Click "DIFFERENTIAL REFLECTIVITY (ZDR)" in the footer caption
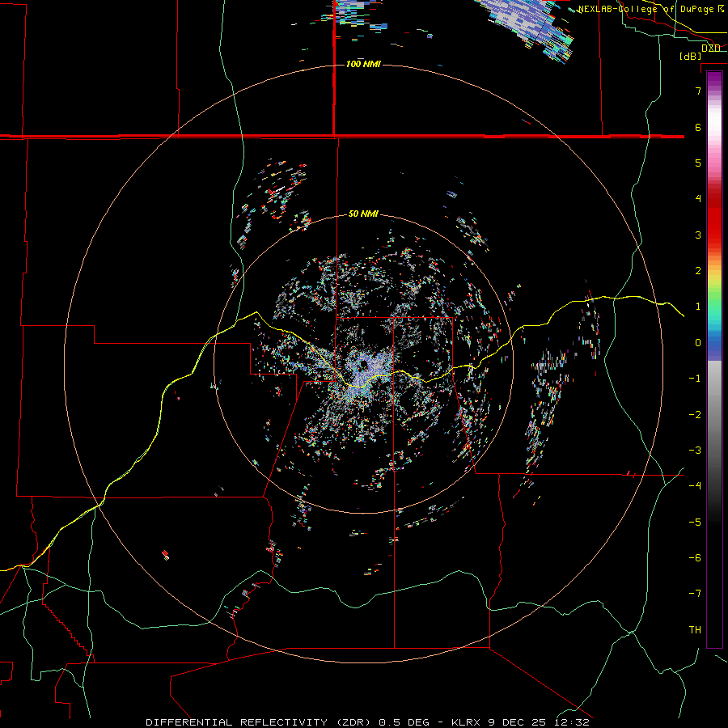Image resolution: width=728 pixels, height=728 pixels. pyautogui.click(x=260, y=722)
